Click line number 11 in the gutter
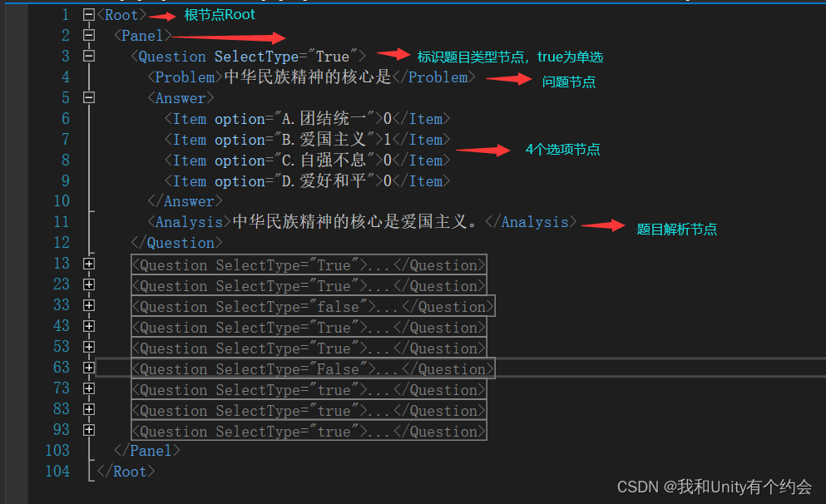The width and height of the screenshot is (826, 504). click(x=62, y=222)
